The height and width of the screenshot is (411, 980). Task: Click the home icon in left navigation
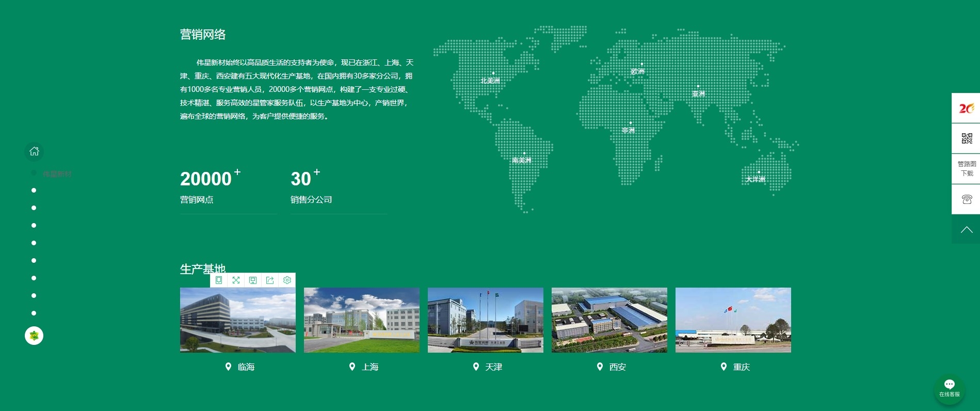(34, 151)
